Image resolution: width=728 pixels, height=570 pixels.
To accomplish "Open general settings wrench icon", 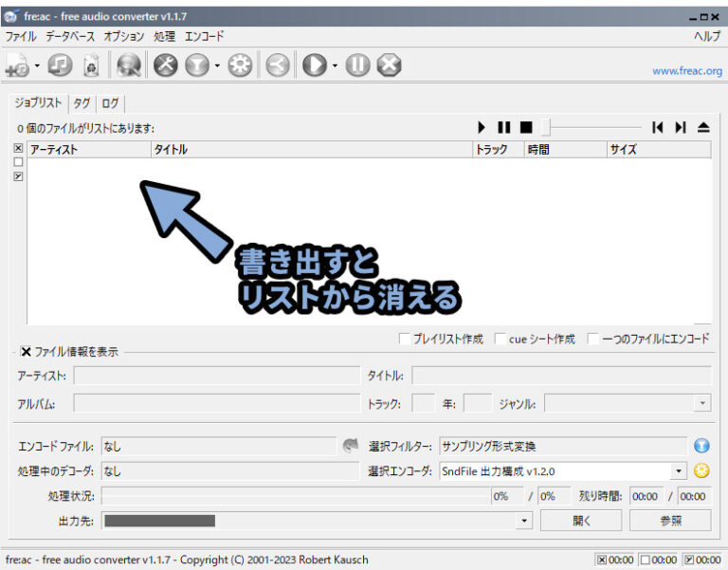I will [x=165, y=65].
